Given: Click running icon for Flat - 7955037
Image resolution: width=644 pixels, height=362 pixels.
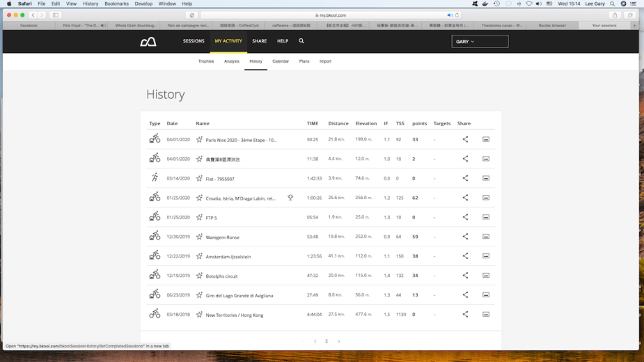Looking at the screenshot, I should click(x=155, y=178).
